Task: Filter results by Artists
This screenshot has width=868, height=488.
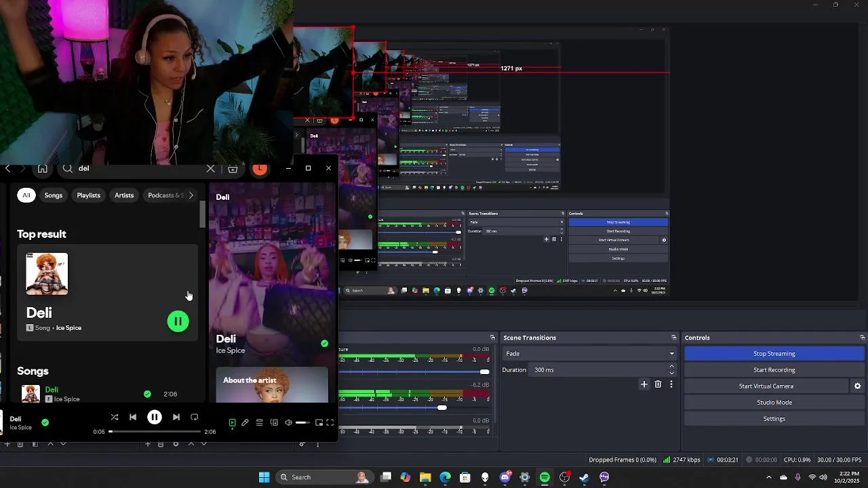Action: click(124, 195)
